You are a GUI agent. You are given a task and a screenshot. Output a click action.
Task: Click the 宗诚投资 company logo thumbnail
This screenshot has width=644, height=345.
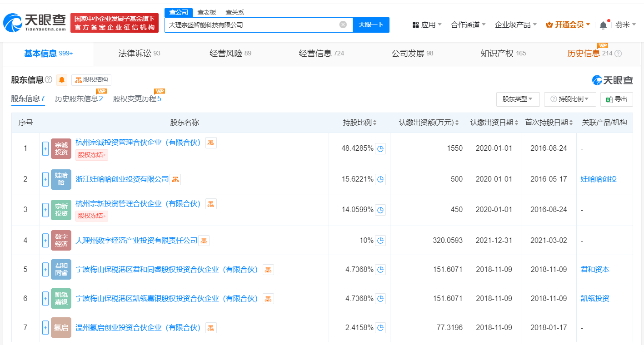click(61, 148)
